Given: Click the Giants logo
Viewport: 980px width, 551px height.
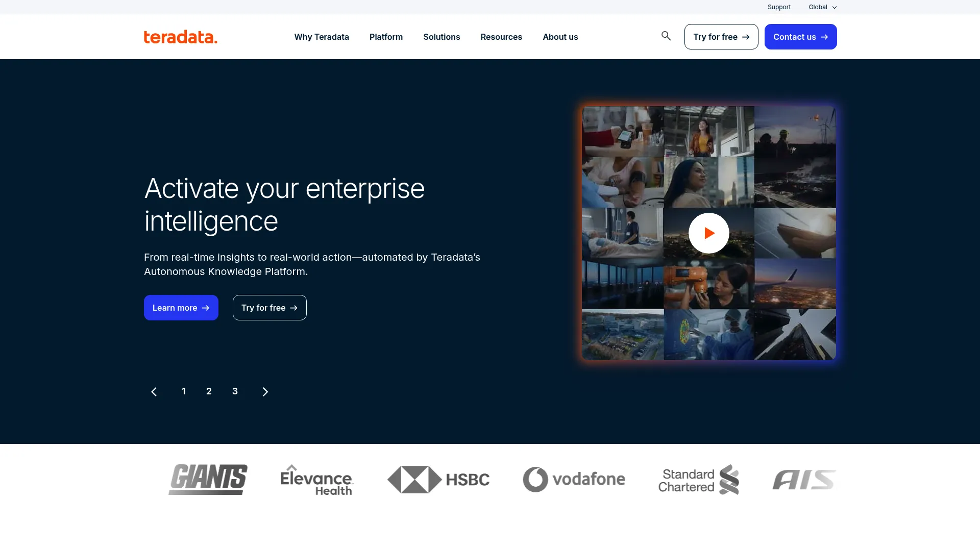Looking at the screenshot, I should point(208,479).
